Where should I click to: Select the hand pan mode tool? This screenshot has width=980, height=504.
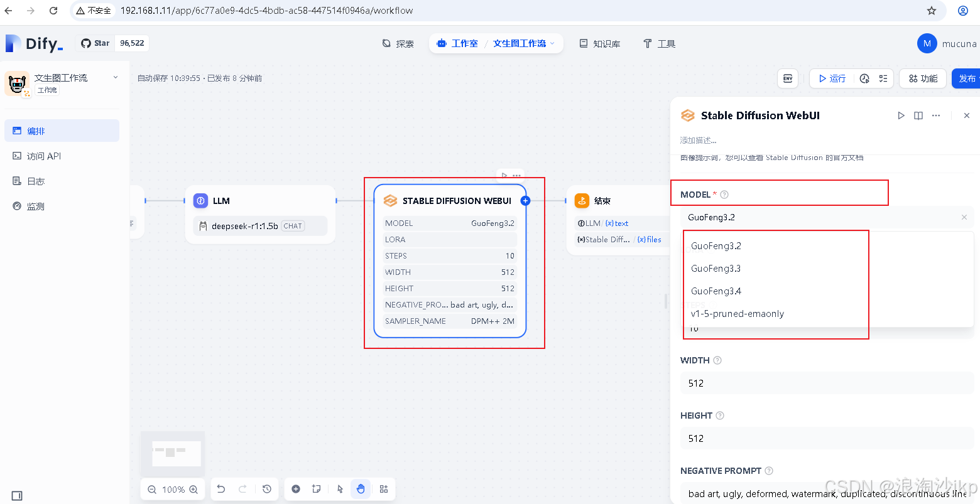(361, 489)
